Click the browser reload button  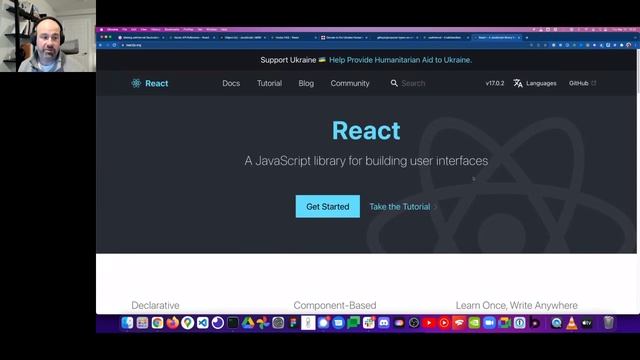[x=115, y=45]
